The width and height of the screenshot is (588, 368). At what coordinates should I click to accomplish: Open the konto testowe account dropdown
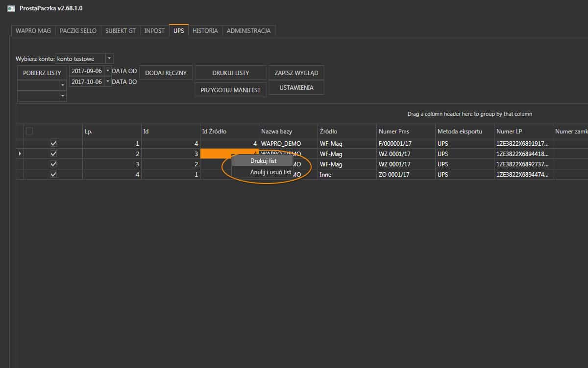[x=109, y=58]
